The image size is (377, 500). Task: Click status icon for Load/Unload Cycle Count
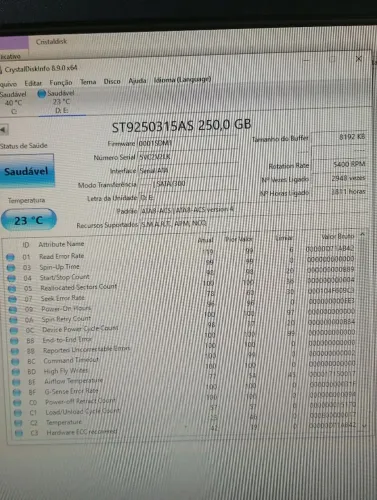coord(18,413)
